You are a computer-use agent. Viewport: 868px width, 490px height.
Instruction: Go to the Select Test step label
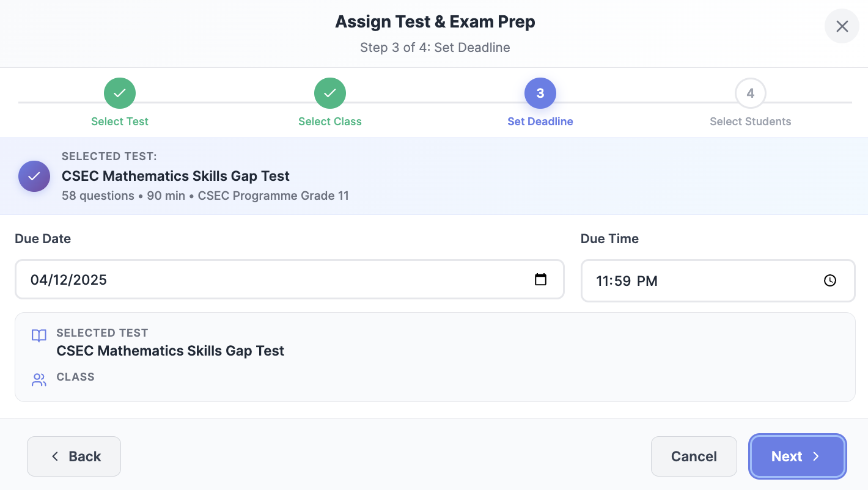pos(120,122)
